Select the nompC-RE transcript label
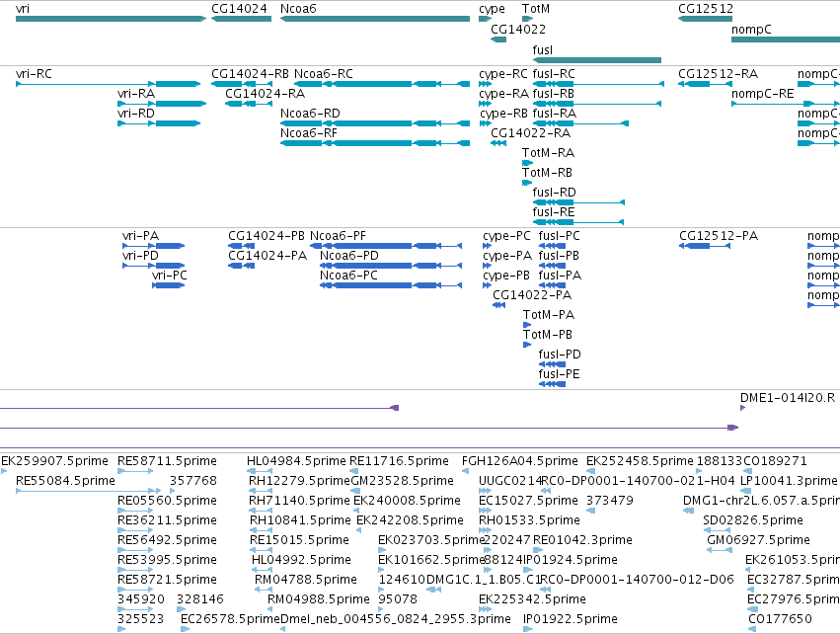 [x=762, y=94]
